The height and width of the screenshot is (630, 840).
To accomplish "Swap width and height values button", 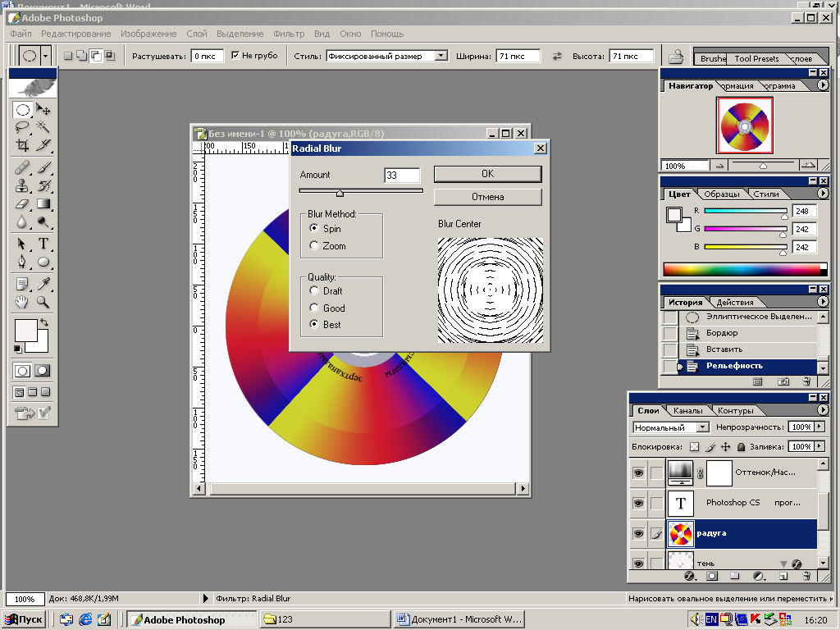I will (557, 56).
